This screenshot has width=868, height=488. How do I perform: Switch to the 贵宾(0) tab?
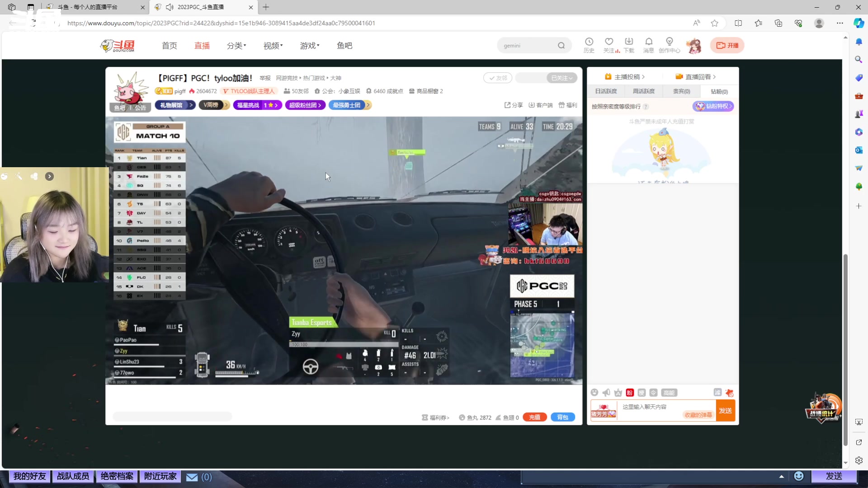pyautogui.click(x=681, y=91)
